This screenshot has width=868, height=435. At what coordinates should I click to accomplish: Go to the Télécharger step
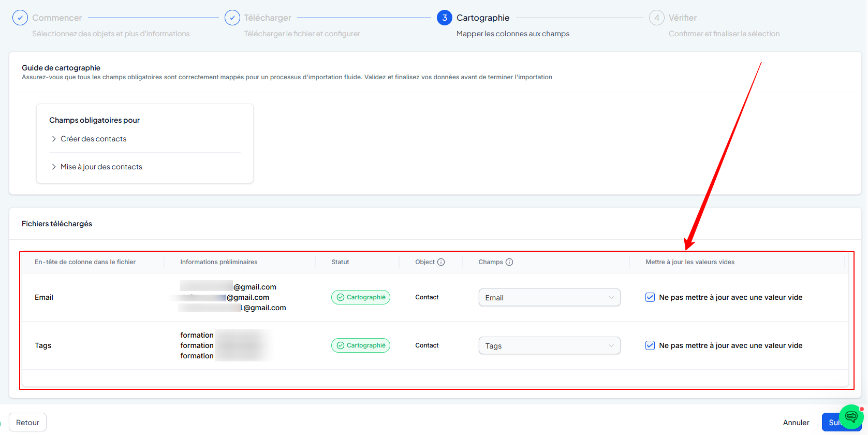tap(268, 18)
